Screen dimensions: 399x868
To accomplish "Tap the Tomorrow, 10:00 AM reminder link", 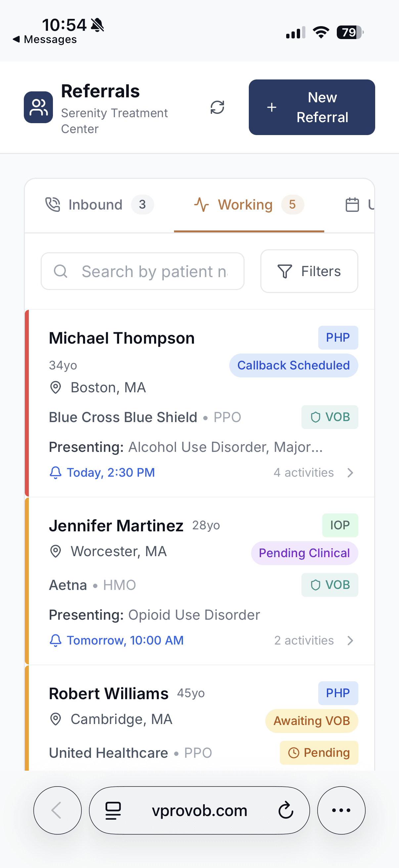I will pos(125,640).
